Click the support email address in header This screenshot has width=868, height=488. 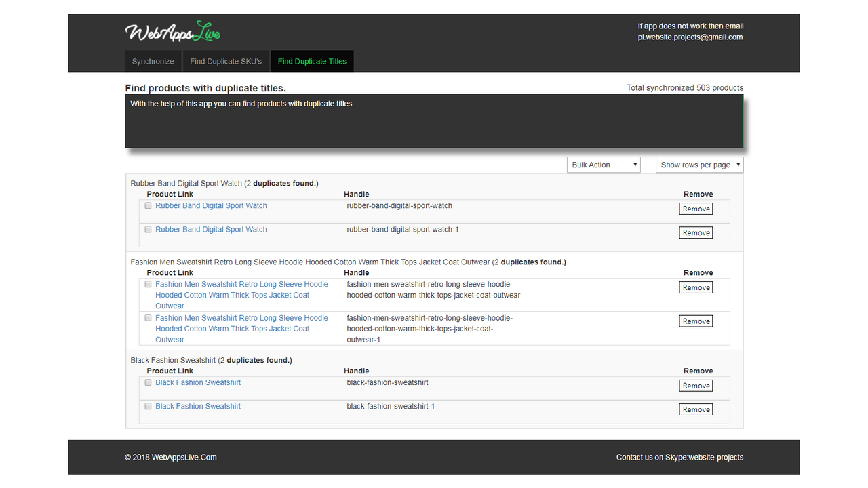(690, 37)
